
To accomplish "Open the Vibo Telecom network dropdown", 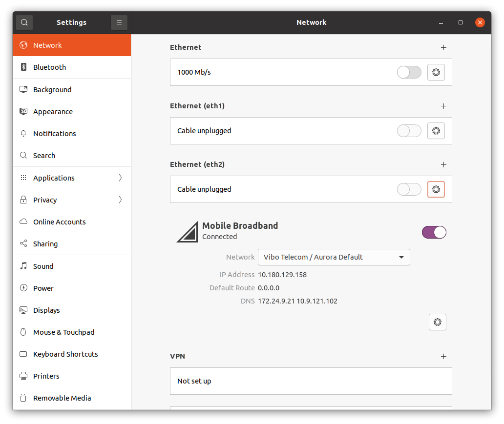I will (x=334, y=257).
